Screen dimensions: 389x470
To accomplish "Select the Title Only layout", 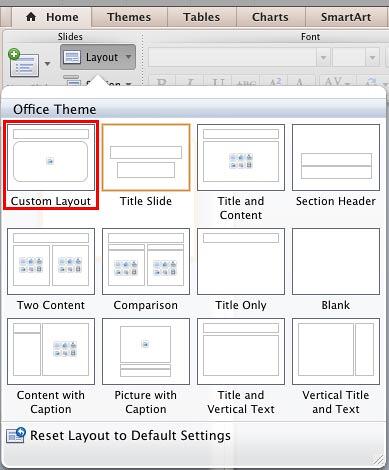I will point(241,261).
